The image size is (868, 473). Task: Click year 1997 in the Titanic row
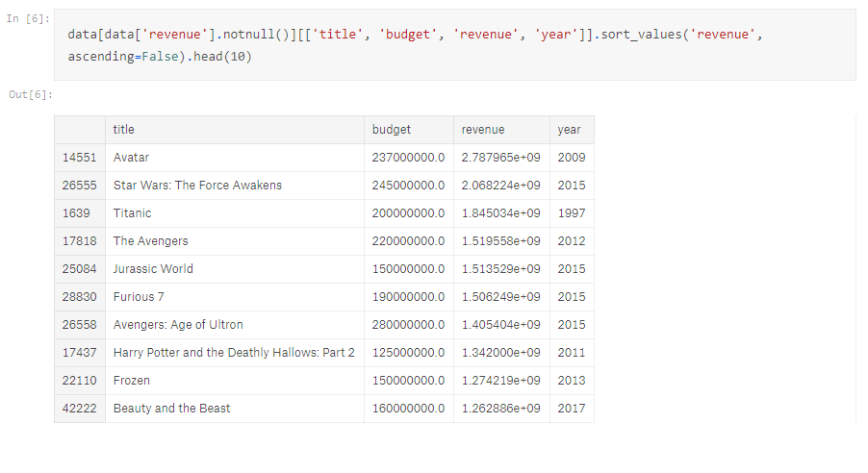click(x=573, y=213)
